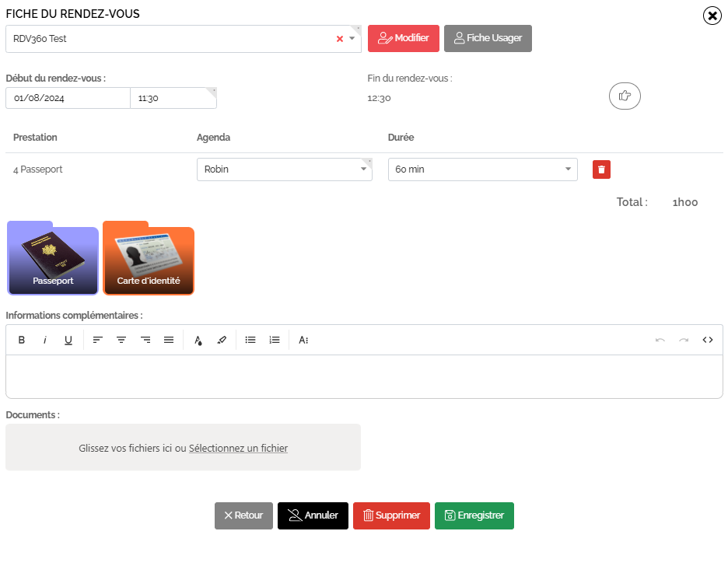This screenshot has height=566, width=728.
Task: Switch to HTML code view
Action: tap(708, 340)
